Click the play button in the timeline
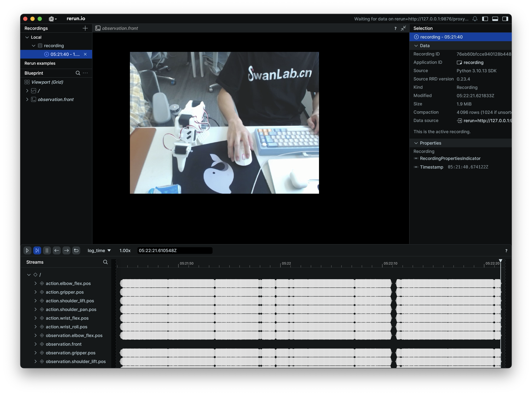The height and width of the screenshot is (395, 532). [27, 250]
